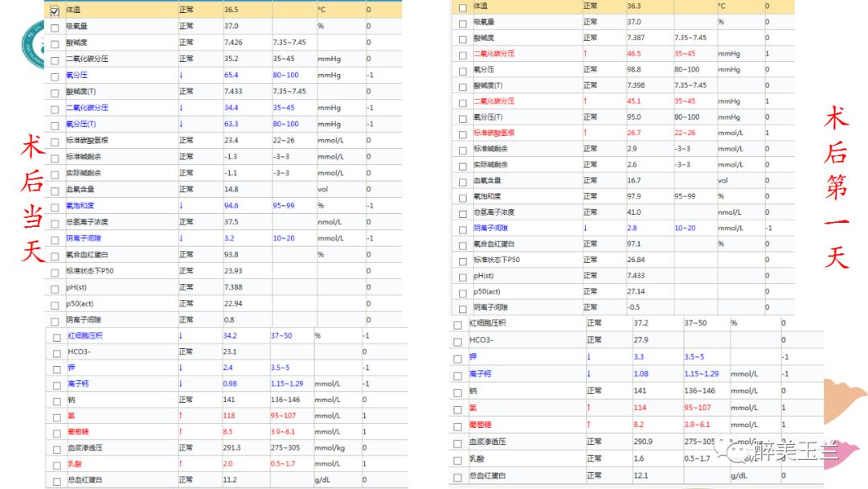This screenshot has width=868, height=489.
Task: Click value -0.5 in 阴离子间隙 row
Action: coord(633,306)
